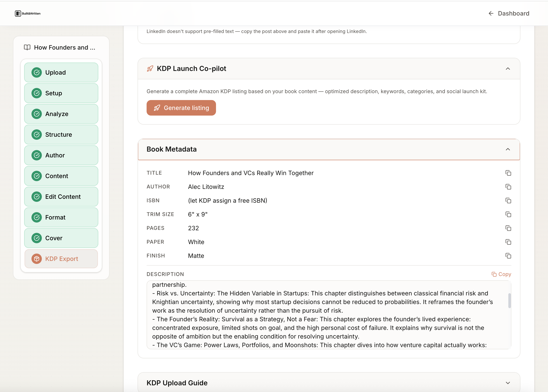Go back using the Dashboard arrow icon

pyautogui.click(x=491, y=14)
